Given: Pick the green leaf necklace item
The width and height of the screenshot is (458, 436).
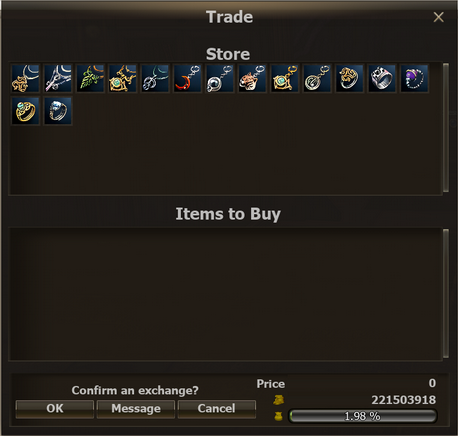Looking at the screenshot, I should pyautogui.click(x=90, y=79).
